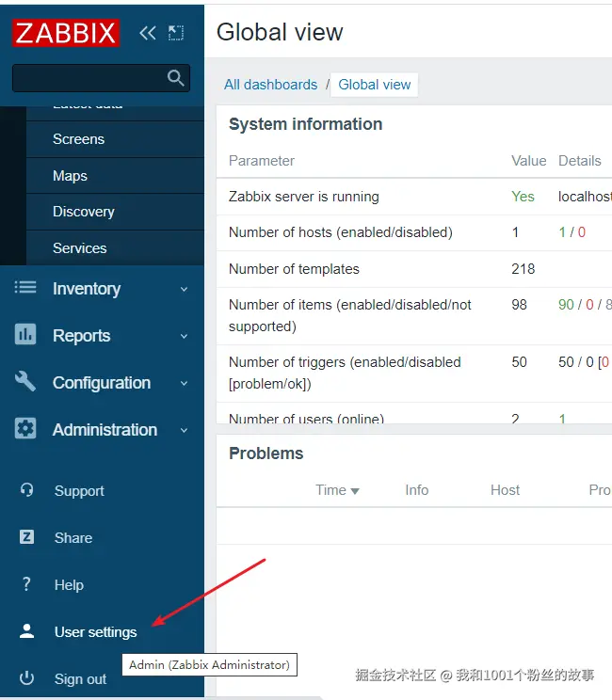Click the Info column header in Problems
The image size is (612, 700).
click(417, 490)
